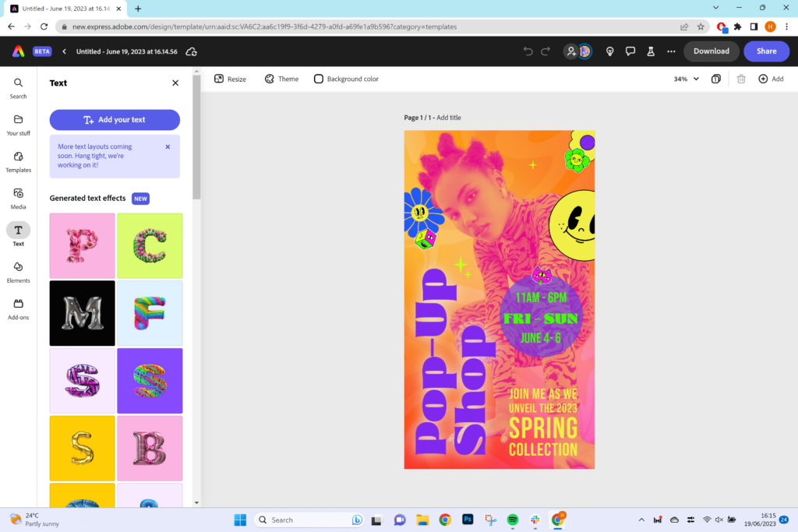Open Spotify from the taskbar

coord(513,520)
